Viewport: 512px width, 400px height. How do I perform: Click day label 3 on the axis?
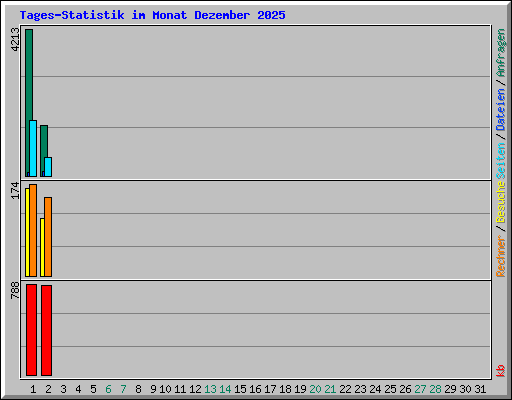pos(63,389)
